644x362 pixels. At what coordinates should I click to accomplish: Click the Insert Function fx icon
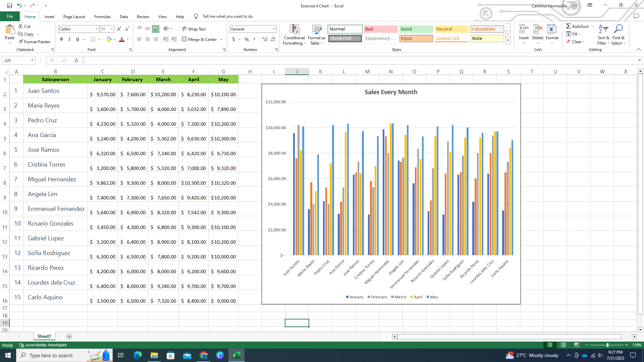point(76,60)
